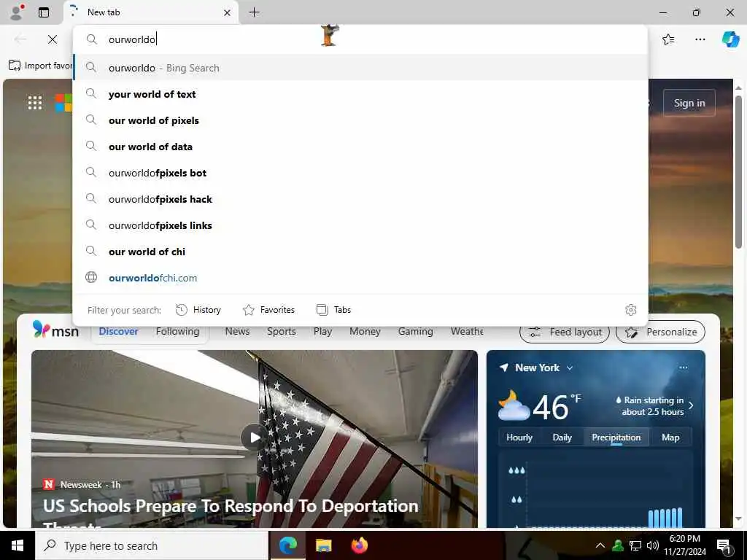This screenshot has height=560, width=747.
Task: Open the Gaming category
Action: [x=415, y=332]
